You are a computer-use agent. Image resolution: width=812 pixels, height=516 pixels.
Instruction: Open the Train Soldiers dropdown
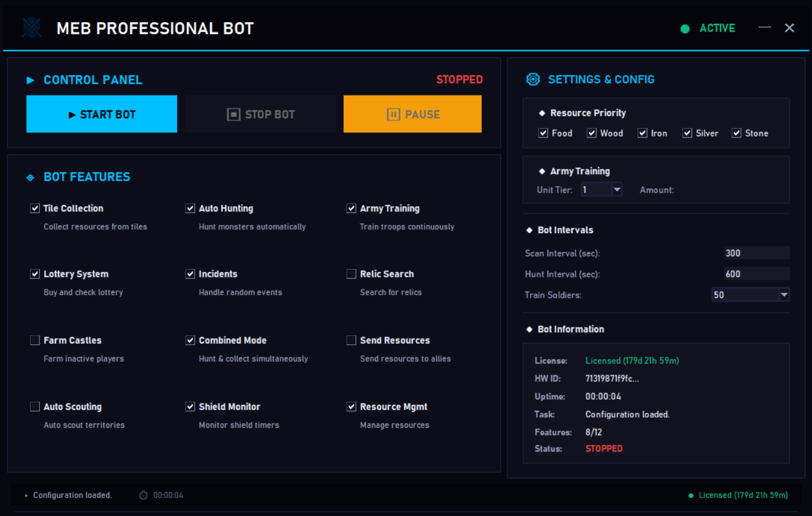751,294
